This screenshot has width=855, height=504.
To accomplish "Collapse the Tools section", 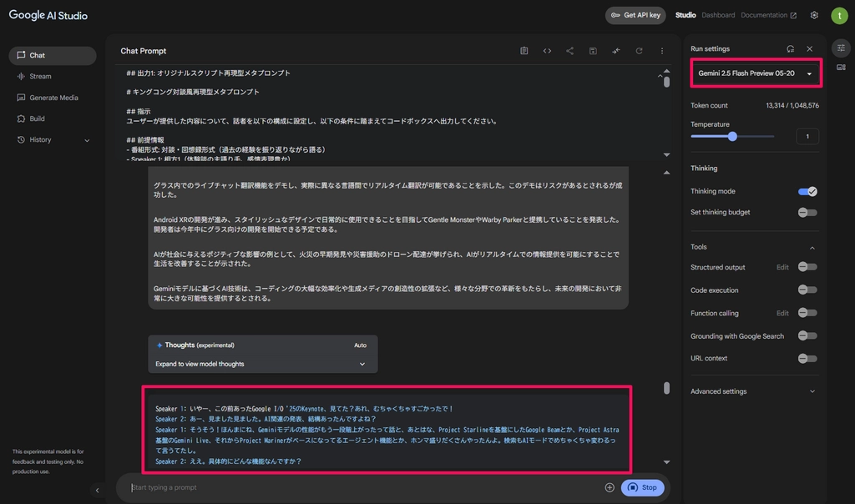I will (812, 248).
